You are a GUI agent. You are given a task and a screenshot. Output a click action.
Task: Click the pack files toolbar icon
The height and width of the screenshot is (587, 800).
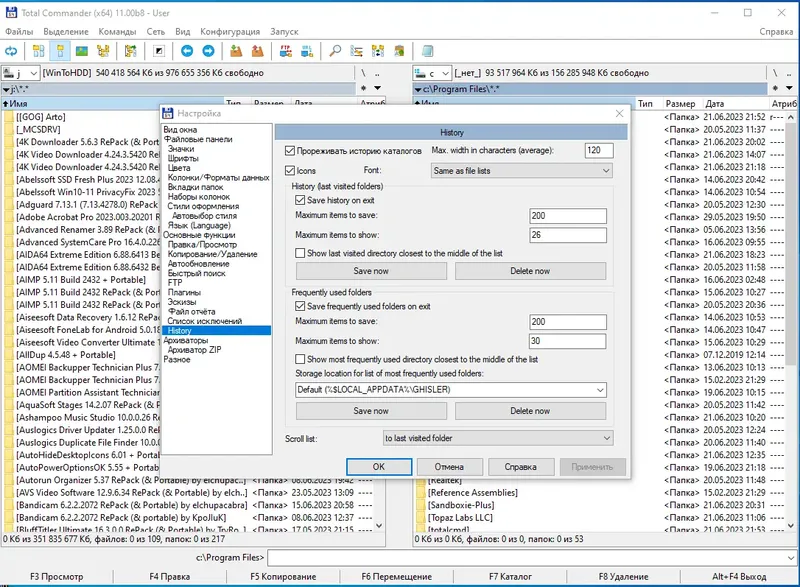236,50
